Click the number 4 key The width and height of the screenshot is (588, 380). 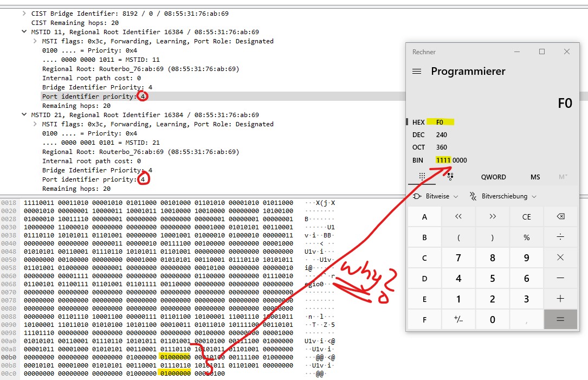(458, 279)
